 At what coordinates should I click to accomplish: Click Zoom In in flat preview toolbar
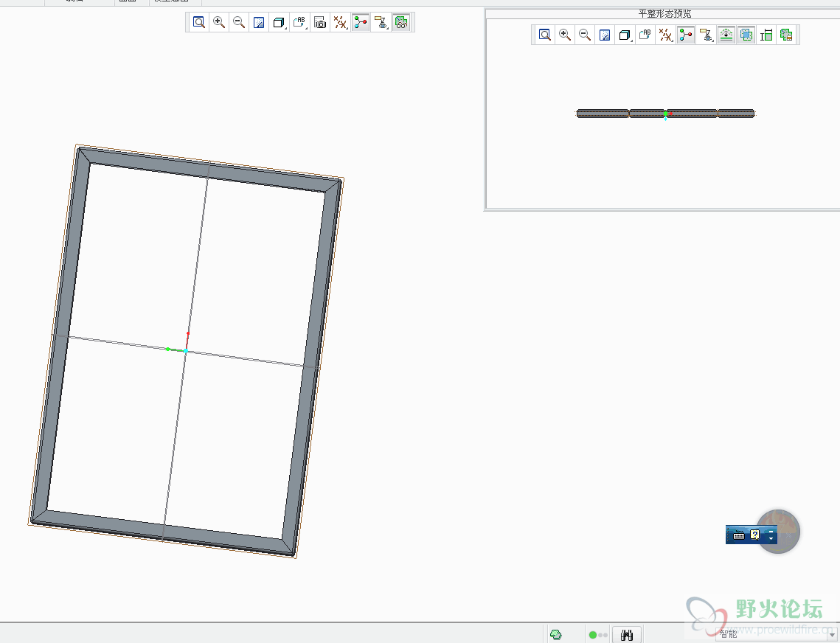[x=565, y=35]
